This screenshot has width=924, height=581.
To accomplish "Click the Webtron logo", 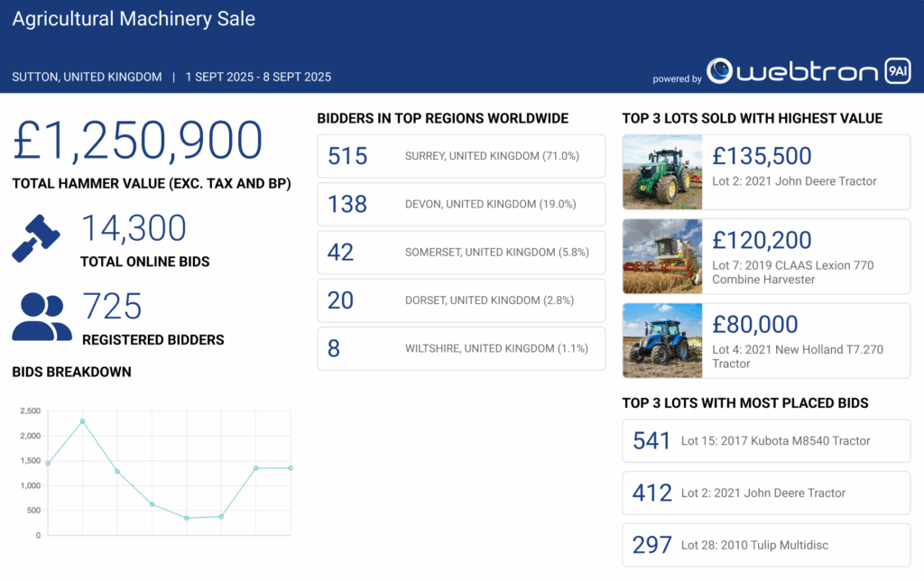I will [x=792, y=72].
